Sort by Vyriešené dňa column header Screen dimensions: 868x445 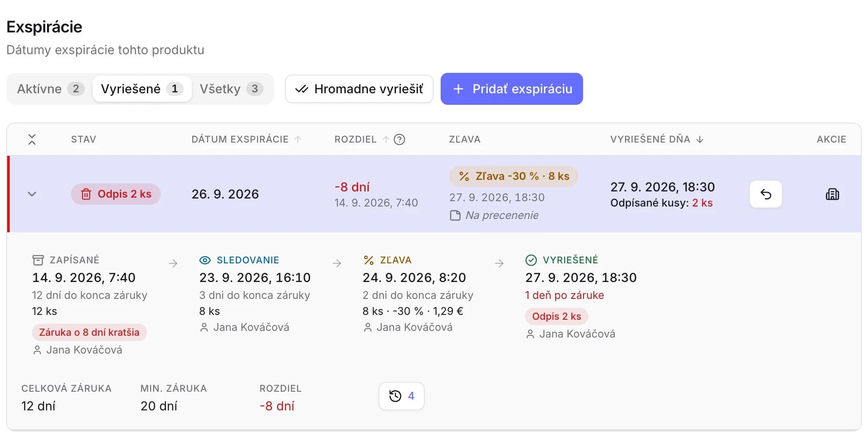(657, 139)
